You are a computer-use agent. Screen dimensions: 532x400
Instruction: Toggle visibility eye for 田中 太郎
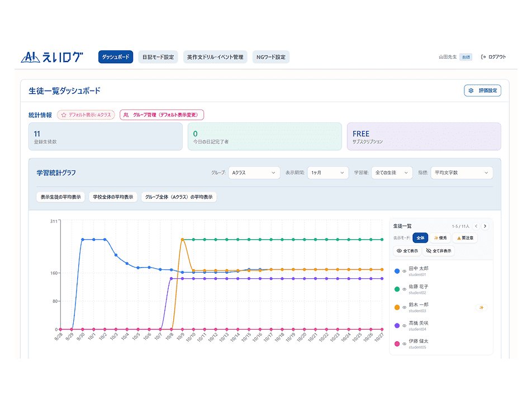click(x=404, y=272)
